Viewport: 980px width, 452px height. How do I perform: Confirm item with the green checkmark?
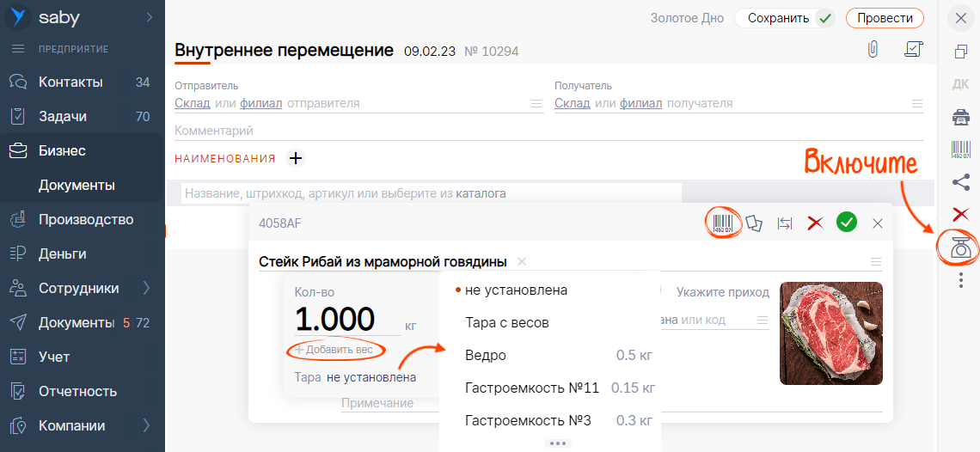pos(847,223)
